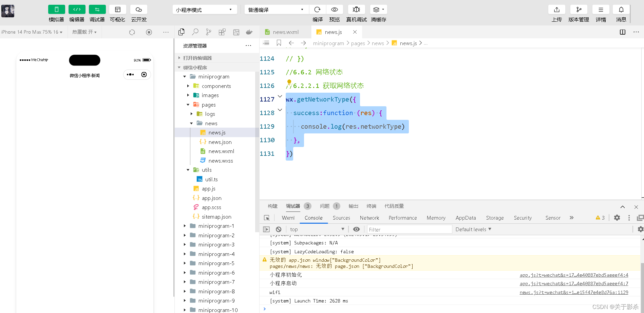The width and height of the screenshot is (644, 313).
Task: Open devtools settings gear icon
Action: point(617,218)
